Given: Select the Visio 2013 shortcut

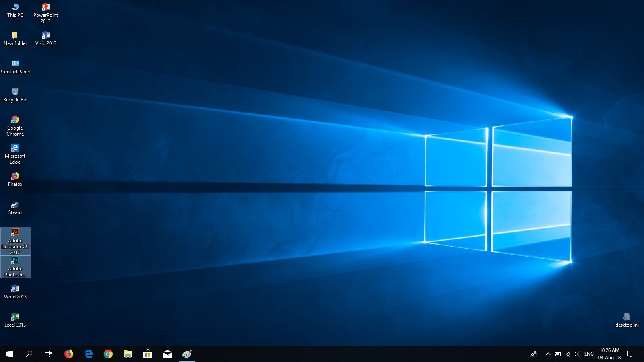Looking at the screenshot, I should click(x=45, y=39).
